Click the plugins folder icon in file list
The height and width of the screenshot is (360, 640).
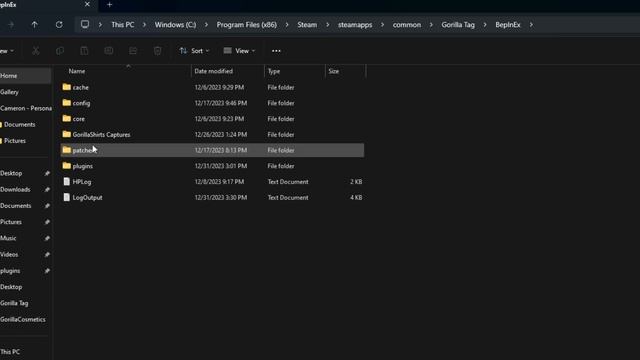pos(67,166)
